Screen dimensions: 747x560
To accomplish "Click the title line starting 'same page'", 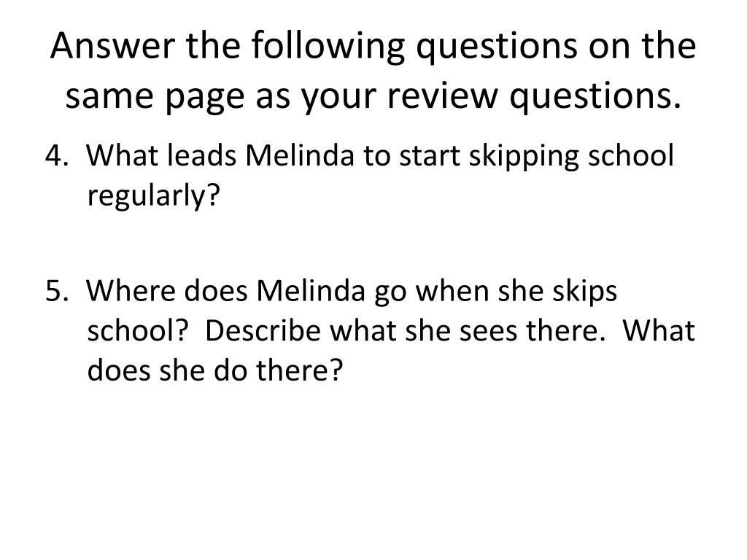I will 373,96.
